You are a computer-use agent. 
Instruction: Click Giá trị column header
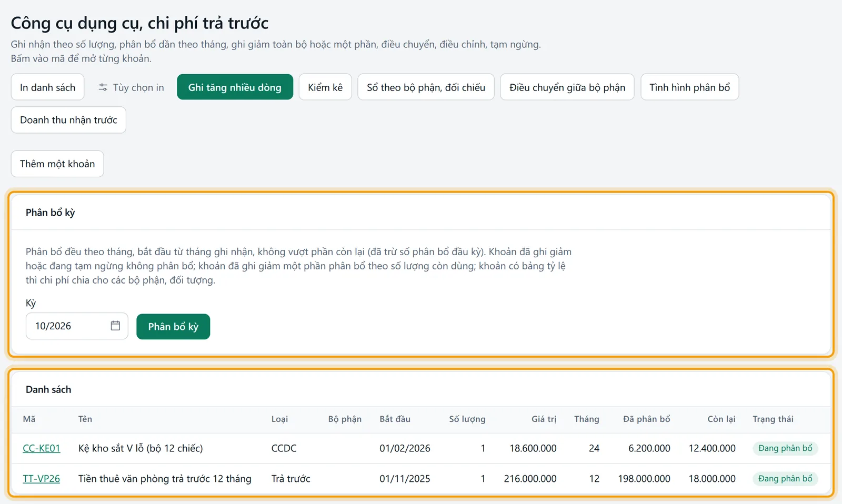(544, 419)
